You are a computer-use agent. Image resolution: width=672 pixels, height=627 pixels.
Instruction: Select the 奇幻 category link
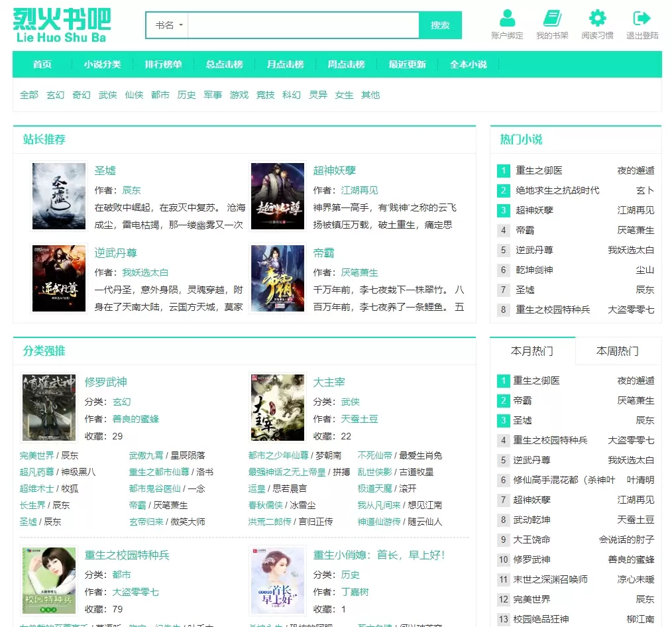click(x=82, y=95)
